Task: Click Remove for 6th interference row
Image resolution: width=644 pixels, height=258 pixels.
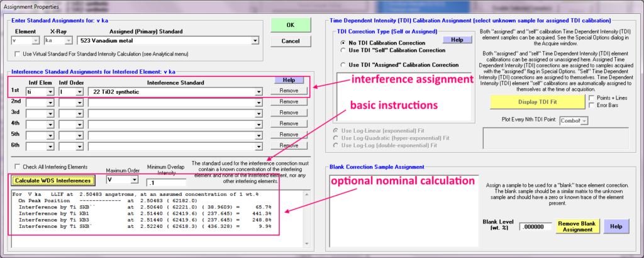Action: coord(288,145)
